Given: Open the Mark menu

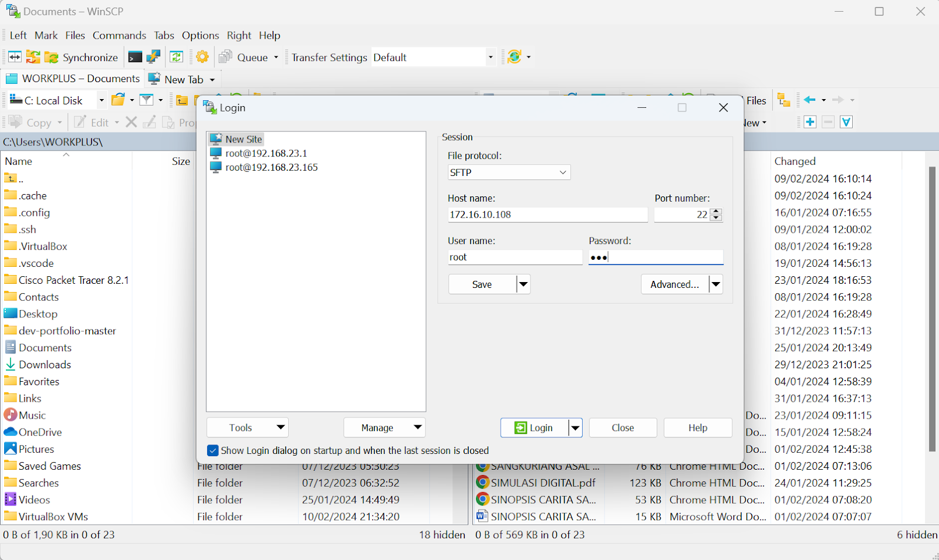Looking at the screenshot, I should pos(46,35).
